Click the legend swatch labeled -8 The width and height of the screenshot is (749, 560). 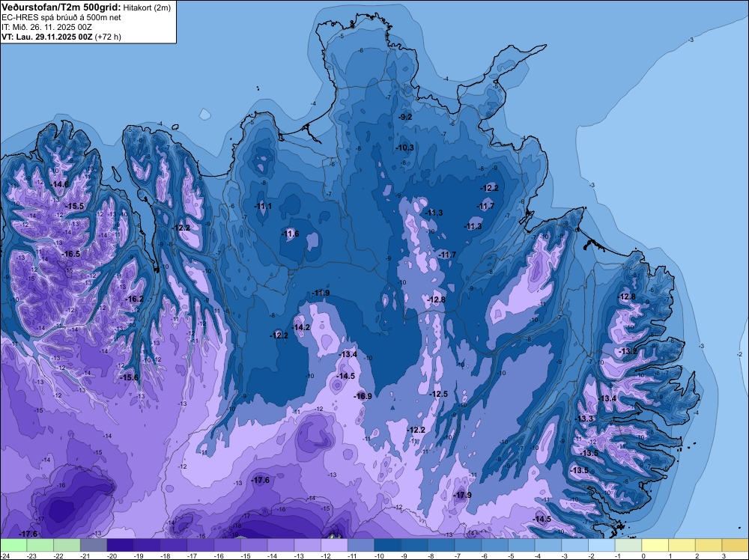[x=441, y=545]
